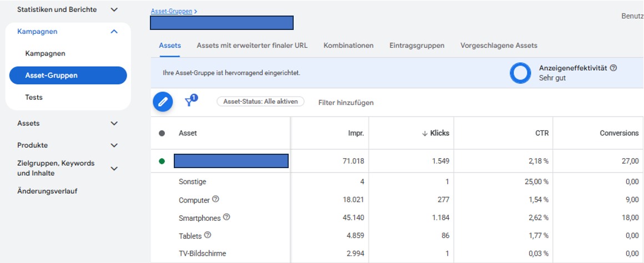Click the Sehr gut effectiveness rating
This screenshot has width=644, height=263.
[552, 78]
